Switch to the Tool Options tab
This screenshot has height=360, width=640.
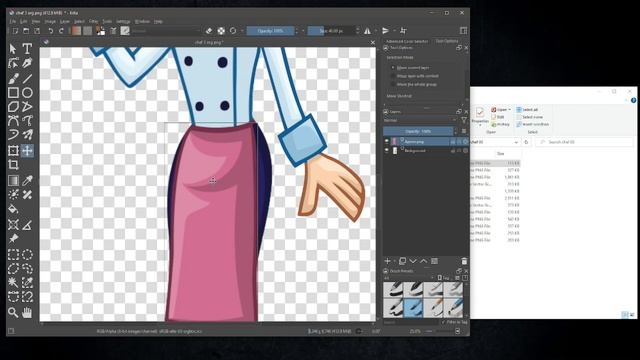click(x=447, y=41)
